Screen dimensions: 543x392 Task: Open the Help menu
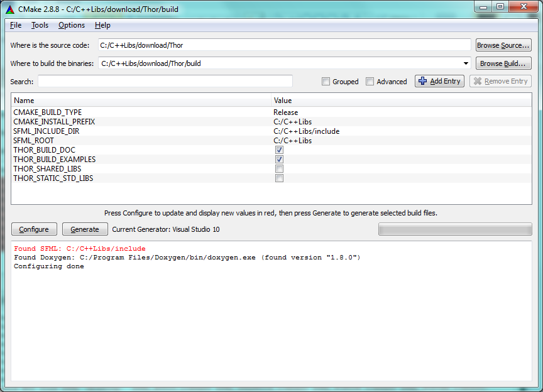point(102,25)
